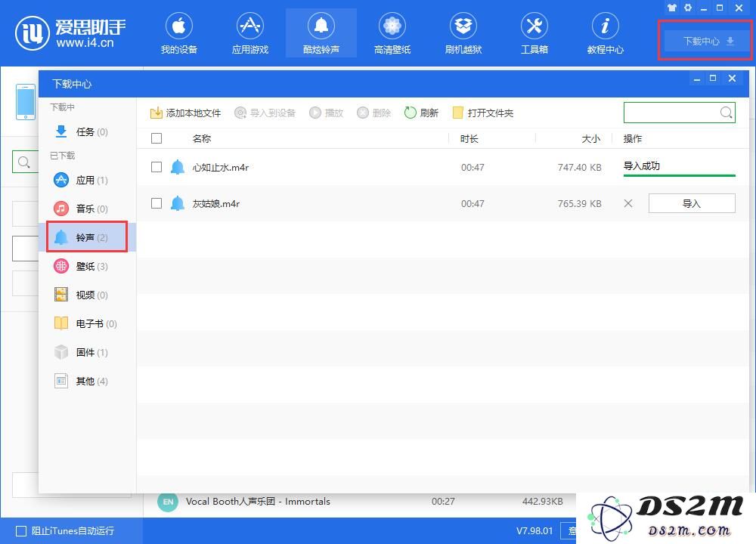Click the search icon in main window sidebar
756x544 pixels.
(23, 162)
